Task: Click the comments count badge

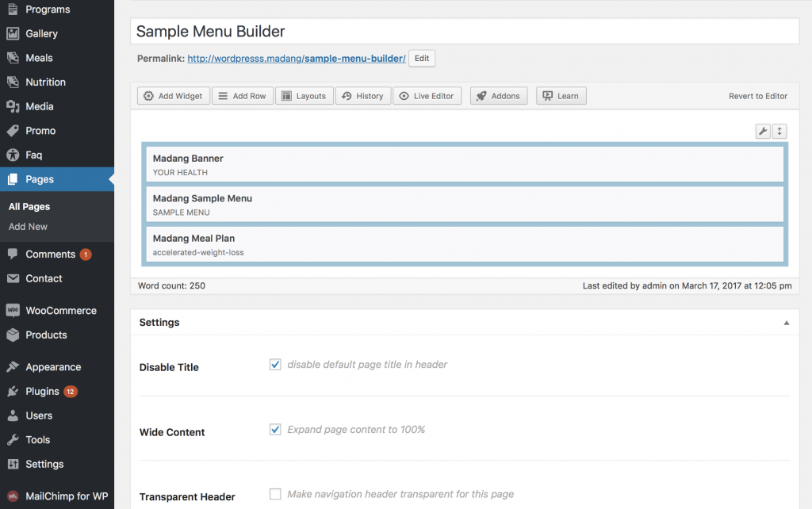Action: pos(86,254)
